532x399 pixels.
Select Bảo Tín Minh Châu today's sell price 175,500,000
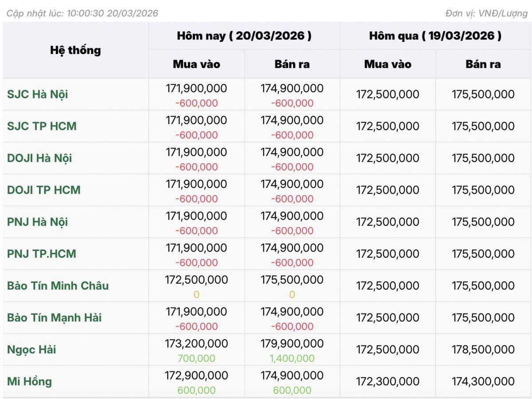point(292,280)
